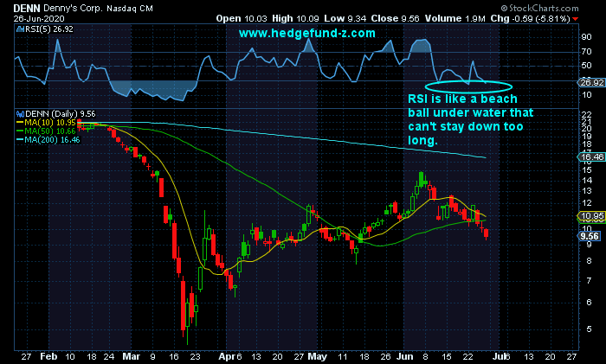
Task: Click the 10.95 MA(10) price tag on right axis
Action: (591, 216)
